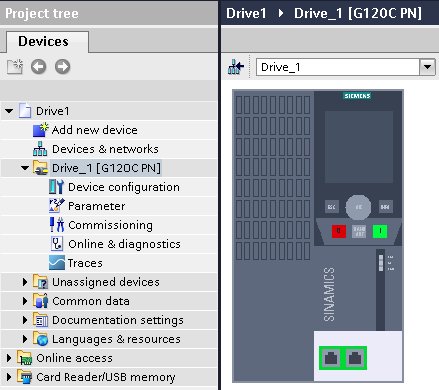The image size is (439, 390).
Task: Click the Card Reader/USB memory icon
Action: [24, 377]
